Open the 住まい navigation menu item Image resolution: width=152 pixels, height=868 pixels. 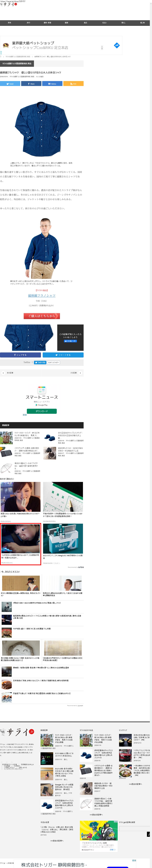[x=104, y=23]
